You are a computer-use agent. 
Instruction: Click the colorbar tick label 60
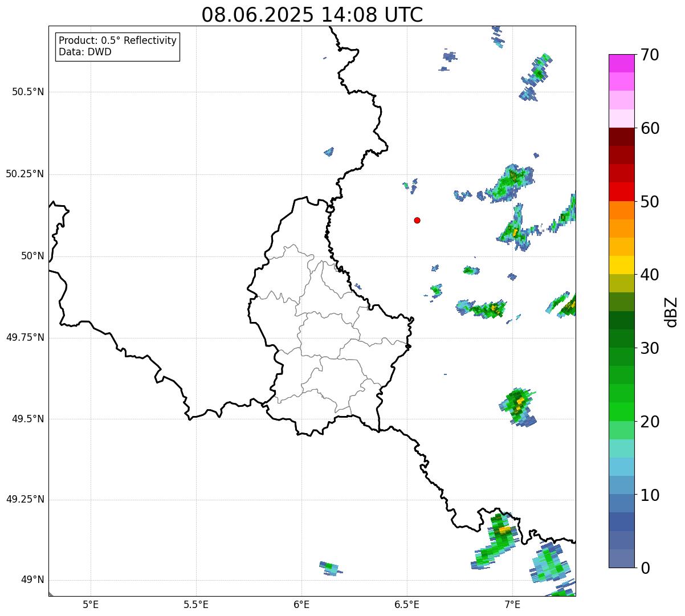[x=650, y=128]
